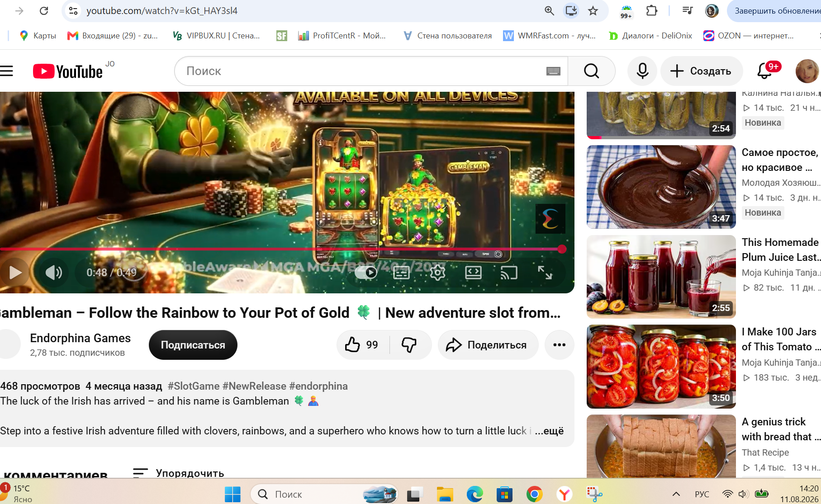Screen dimensions: 821x504
Task: Open the plum juice video thumbnail
Action: [x=661, y=277]
